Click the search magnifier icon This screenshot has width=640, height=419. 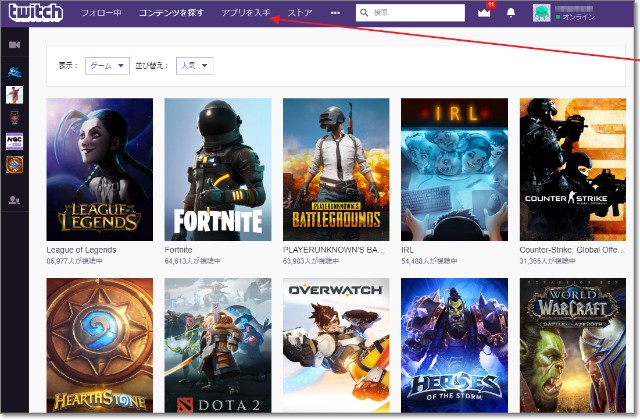(364, 13)
